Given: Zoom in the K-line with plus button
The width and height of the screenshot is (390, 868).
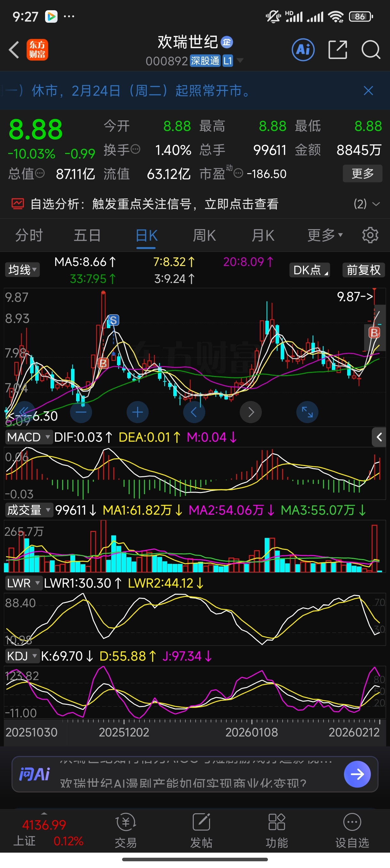Looking at the screenshot, I should pyautogui.click(x=137, y=412).
